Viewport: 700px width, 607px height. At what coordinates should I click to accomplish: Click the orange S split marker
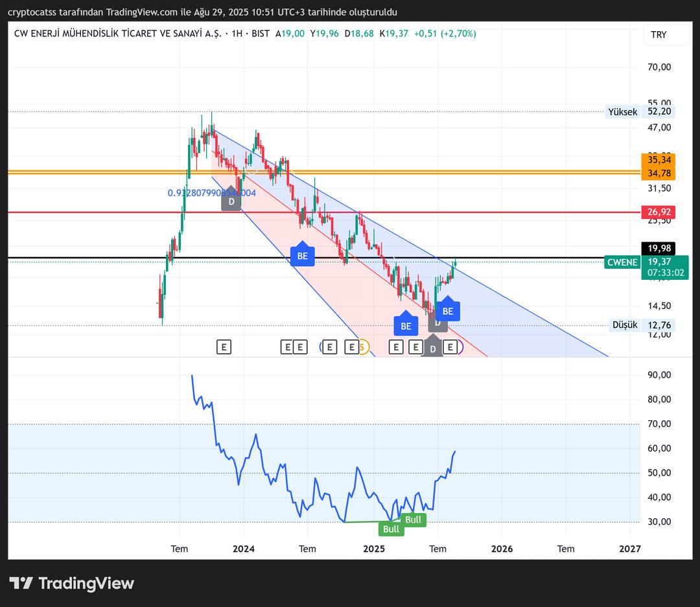point(363,347)
